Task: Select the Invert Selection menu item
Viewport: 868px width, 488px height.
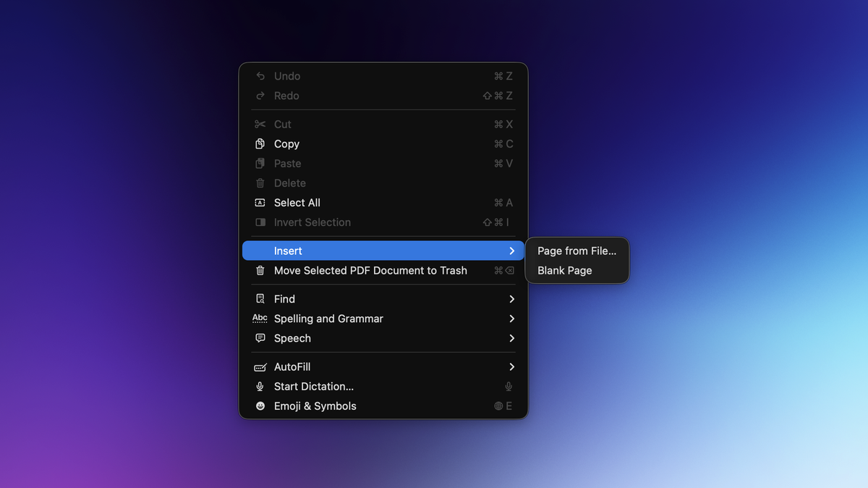Action: click(312, 222)
